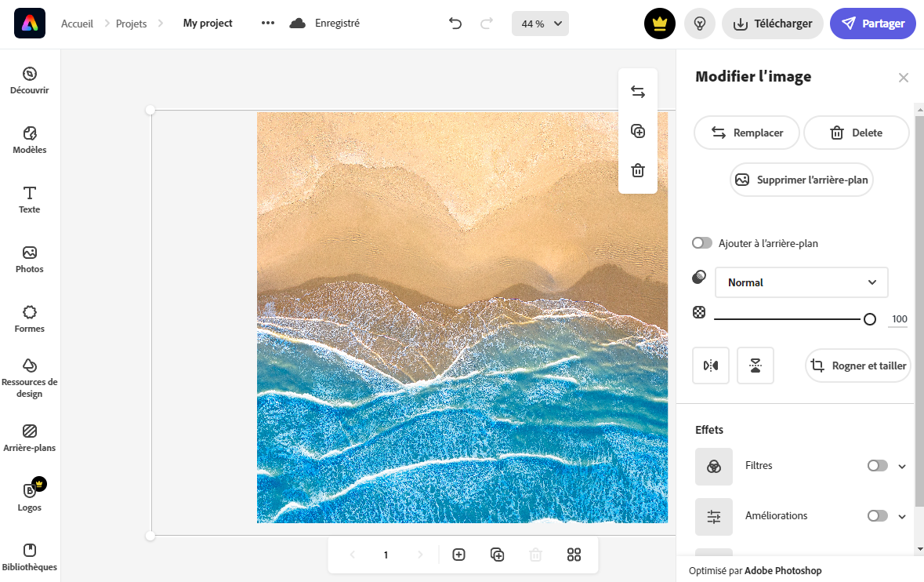
Task: Open the Adobe Express home logo
Action: [30, 24]
